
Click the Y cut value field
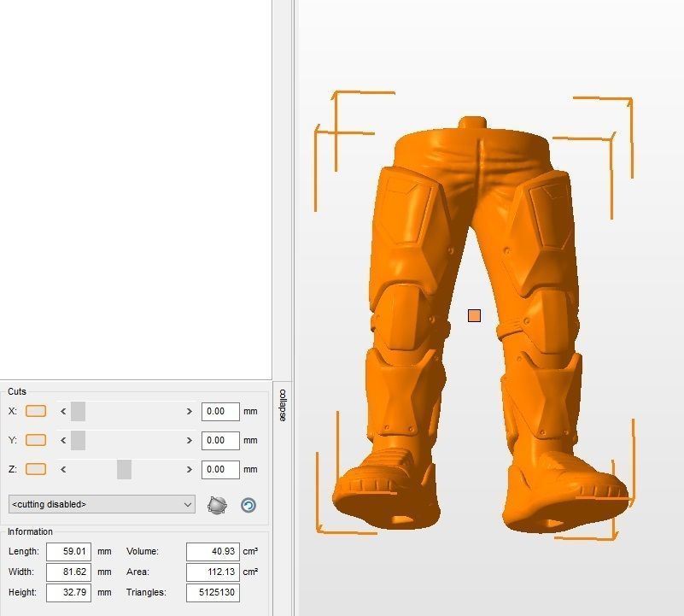pyautogui.click(x=220, y=441)
